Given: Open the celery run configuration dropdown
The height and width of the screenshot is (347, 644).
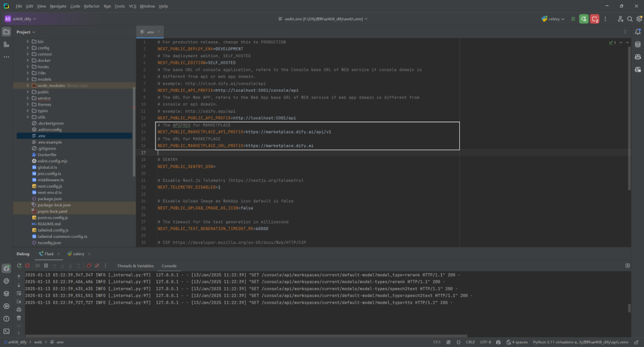Looking at the screenshot, I should [553, 19].
